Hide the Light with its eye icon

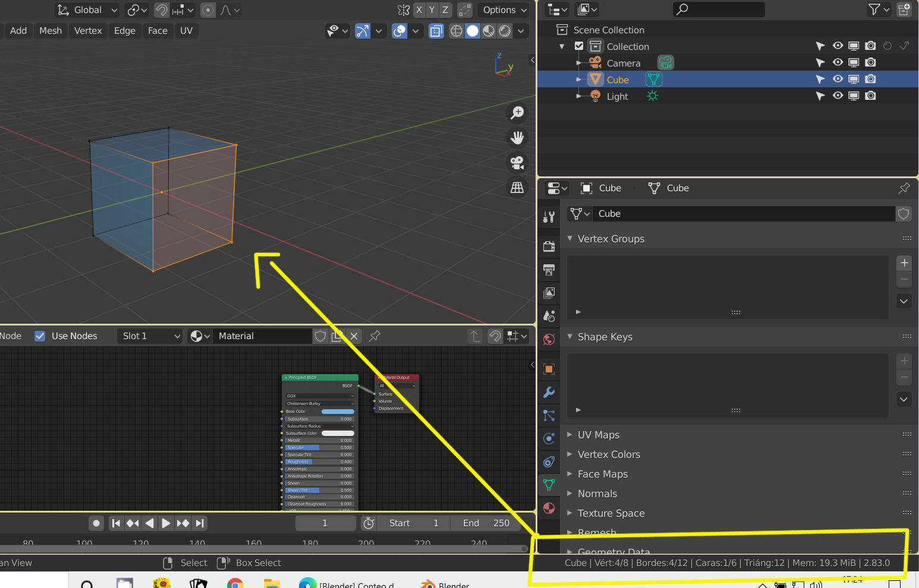pyautogui.click(x=838, y=96)
